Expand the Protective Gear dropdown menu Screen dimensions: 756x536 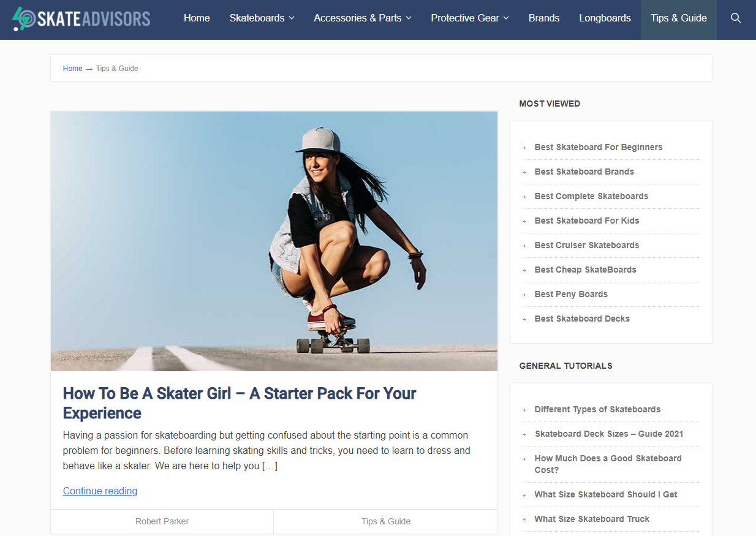tap(470, 18)
